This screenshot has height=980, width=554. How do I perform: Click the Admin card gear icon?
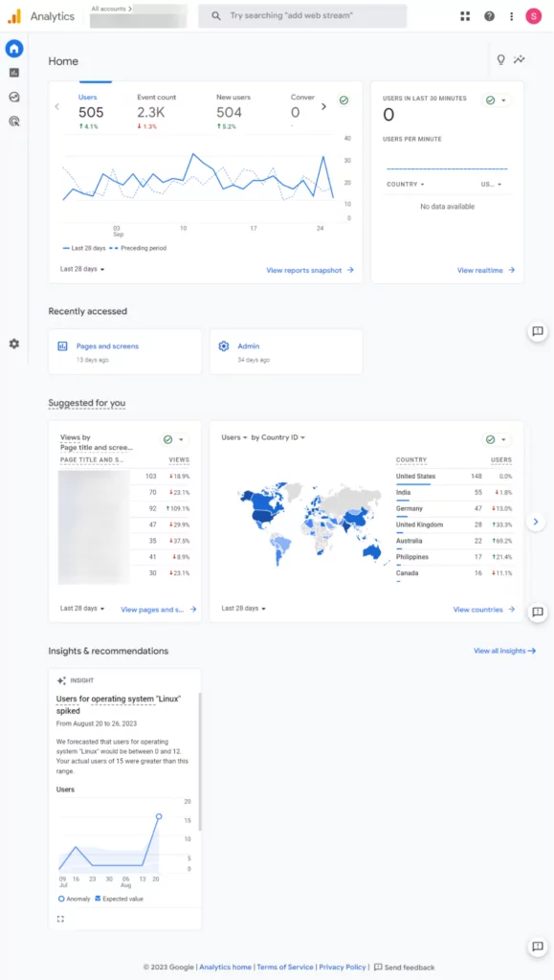pyautogui.click(x=224, y=346)
